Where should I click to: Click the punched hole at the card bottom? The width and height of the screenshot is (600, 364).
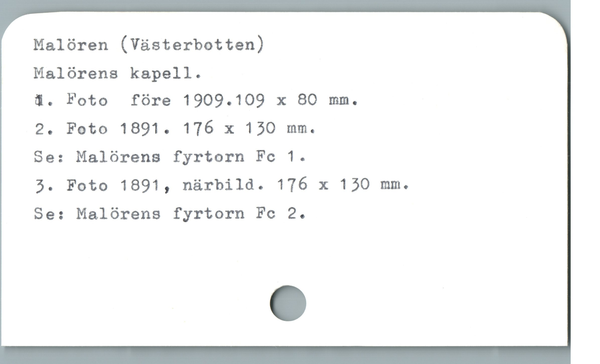pos(288,303)
